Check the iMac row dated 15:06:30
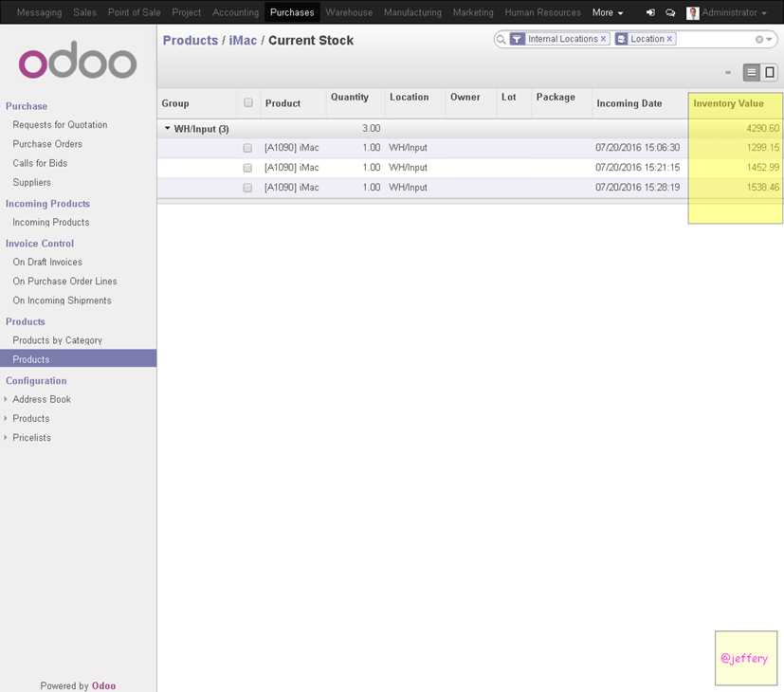The width and height of the screenshot is (784, 692). 247,148
